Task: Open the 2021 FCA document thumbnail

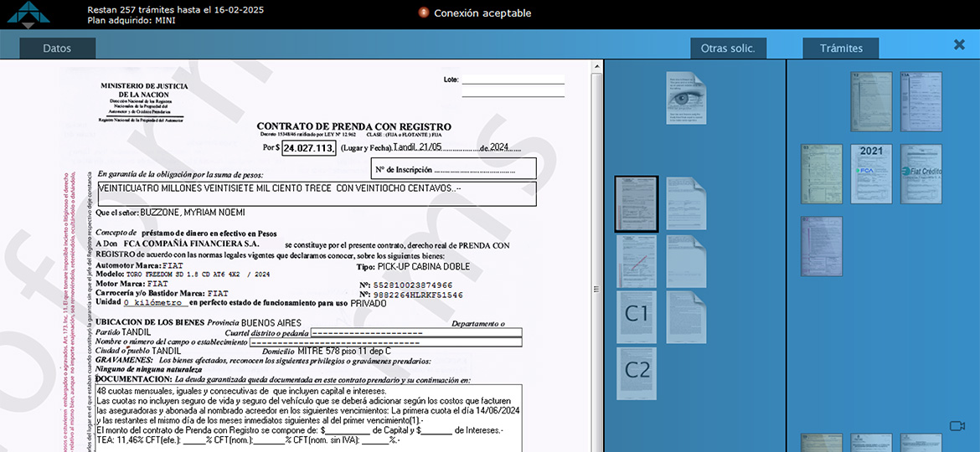Action: [x=871, y=173]
